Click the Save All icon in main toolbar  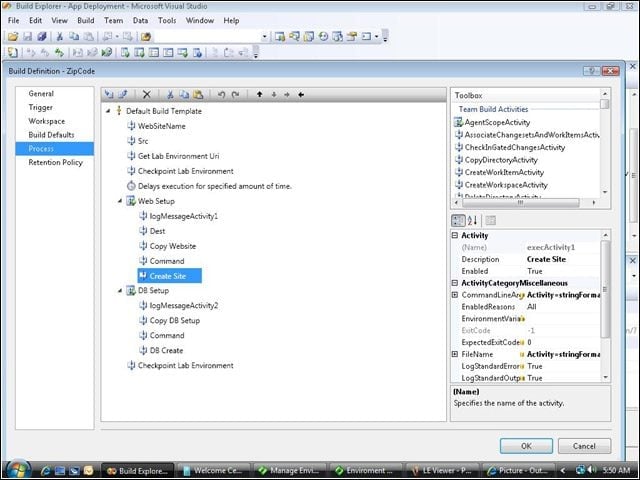tap(42, 37)
